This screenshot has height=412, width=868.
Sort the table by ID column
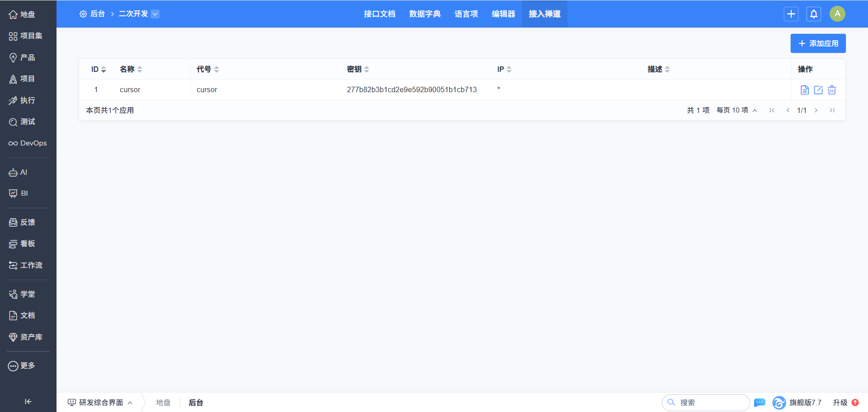[x=99, y=69]
